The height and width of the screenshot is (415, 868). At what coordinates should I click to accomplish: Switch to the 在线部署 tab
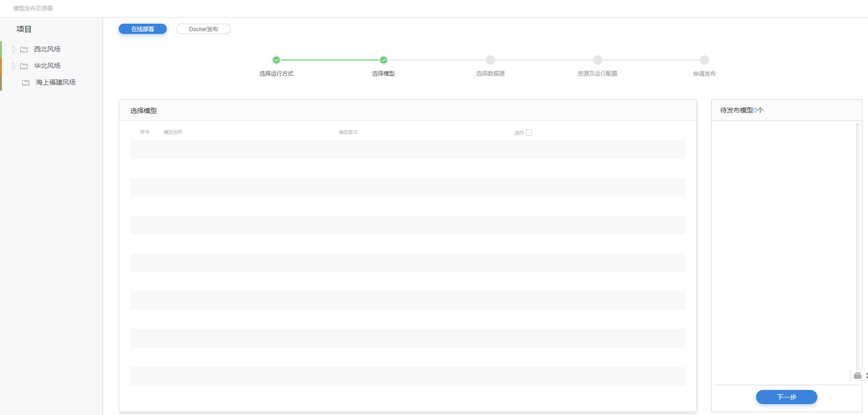[143, 29]
